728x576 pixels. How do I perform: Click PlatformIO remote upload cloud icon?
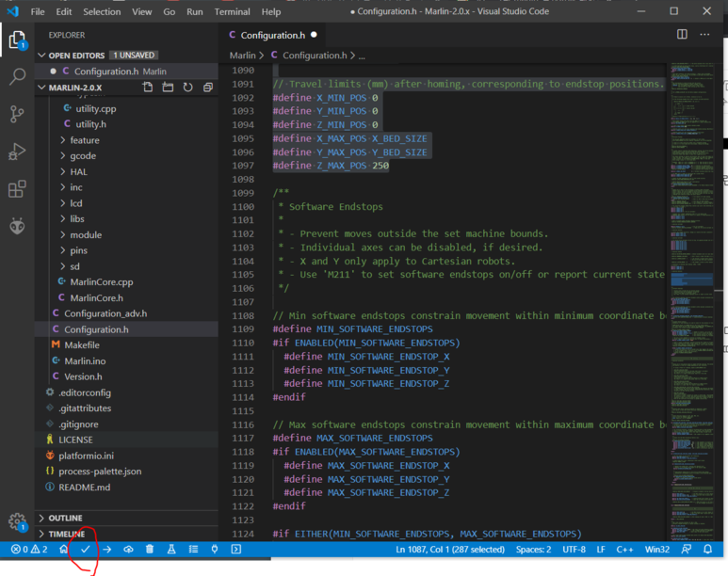129,550
